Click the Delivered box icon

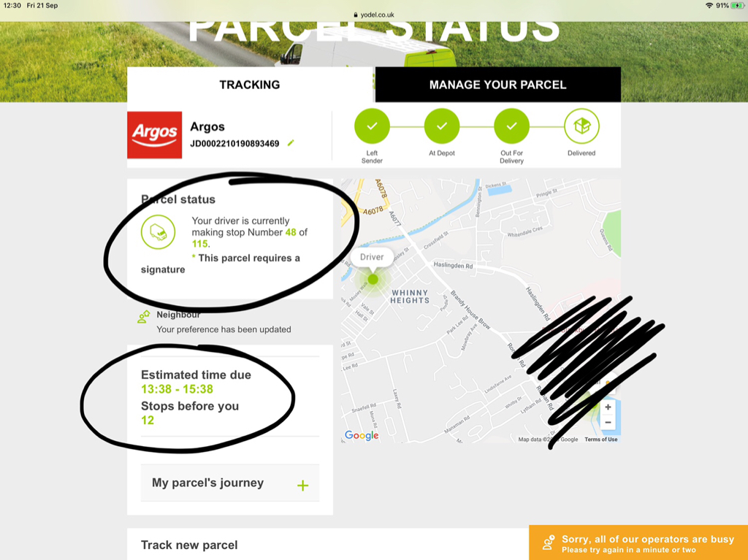pos(581,126)
